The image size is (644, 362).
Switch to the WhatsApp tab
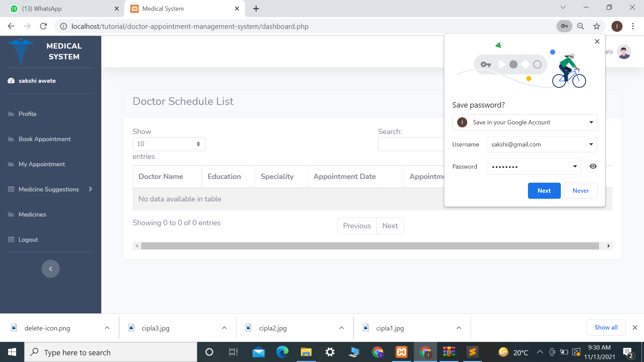point(62,9)
